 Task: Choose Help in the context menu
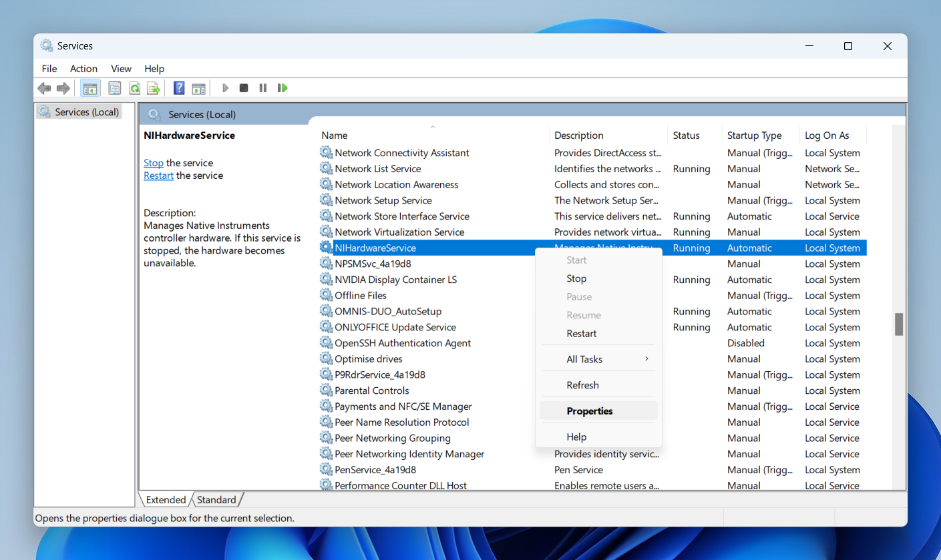[x=598, y=437]
